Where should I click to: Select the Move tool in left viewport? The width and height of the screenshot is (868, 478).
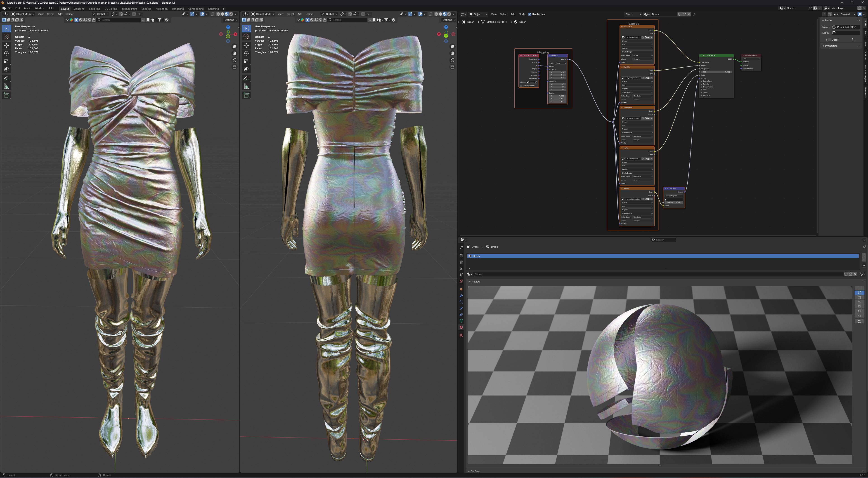6,45
